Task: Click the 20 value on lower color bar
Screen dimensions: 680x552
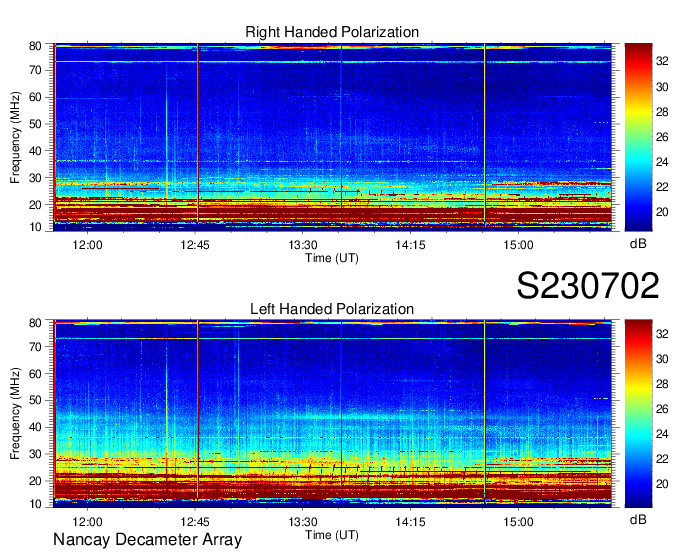Action: pos(662,483)
